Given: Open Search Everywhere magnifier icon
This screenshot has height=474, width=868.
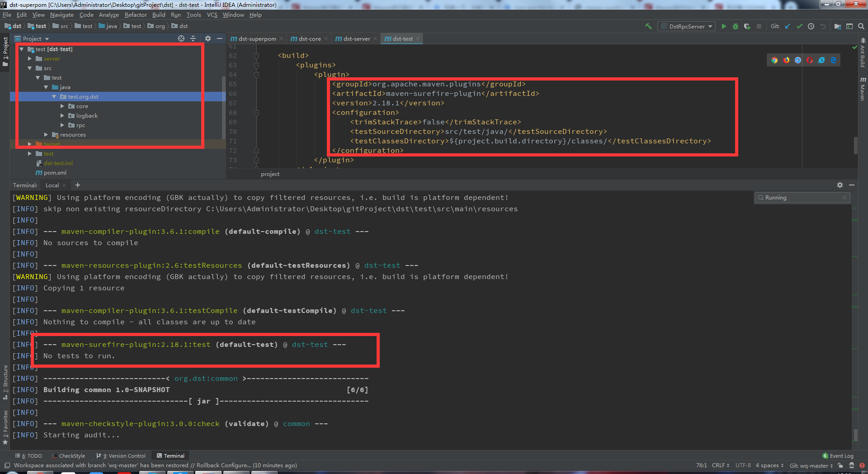Looking at the screenshot, I should (861, 26).
